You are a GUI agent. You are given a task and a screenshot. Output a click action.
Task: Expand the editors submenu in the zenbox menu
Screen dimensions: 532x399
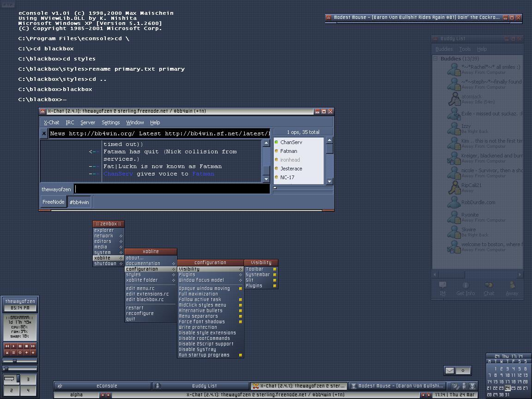tap(109, 241)
